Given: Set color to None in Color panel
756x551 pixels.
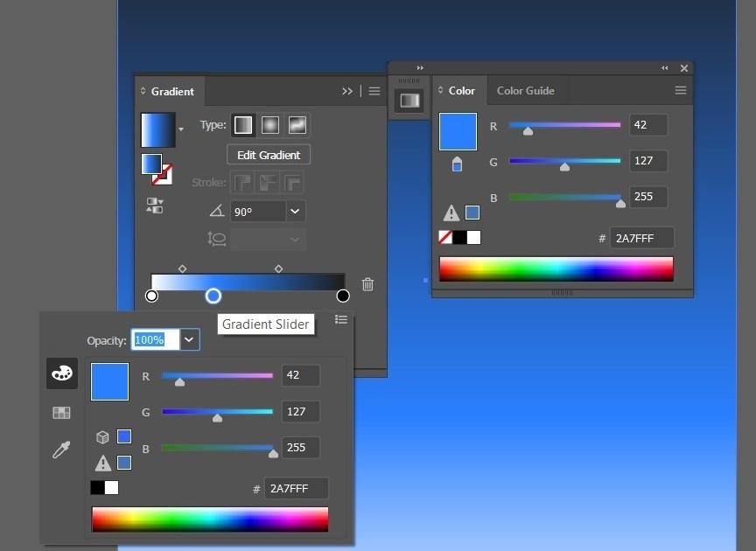Looking at the screenshot, I should click(445, 237).
